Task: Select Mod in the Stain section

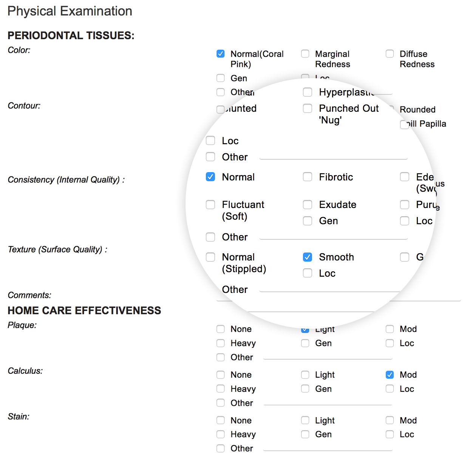Action: pos(390,421)
